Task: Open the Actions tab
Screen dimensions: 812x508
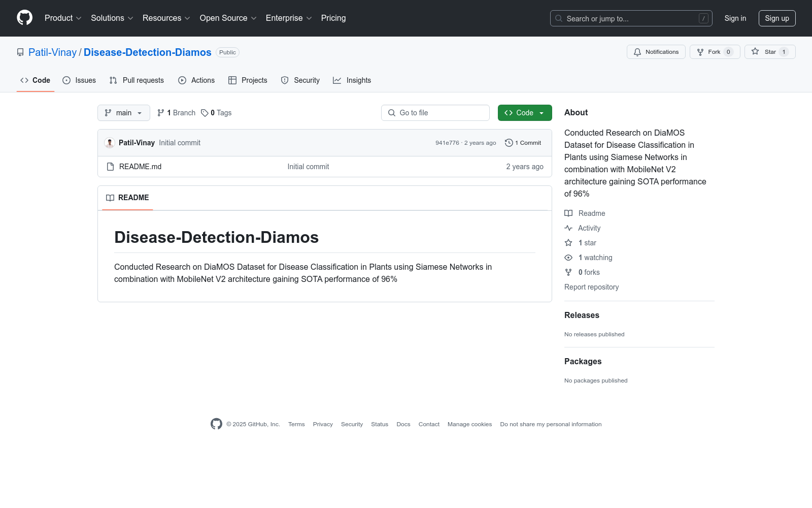Action: (196, 80)
